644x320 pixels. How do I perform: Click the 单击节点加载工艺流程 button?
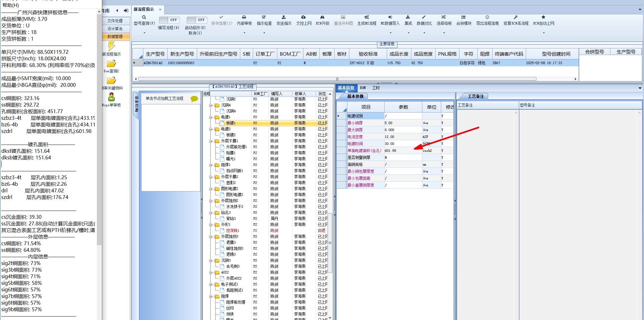tap(164, 99)
